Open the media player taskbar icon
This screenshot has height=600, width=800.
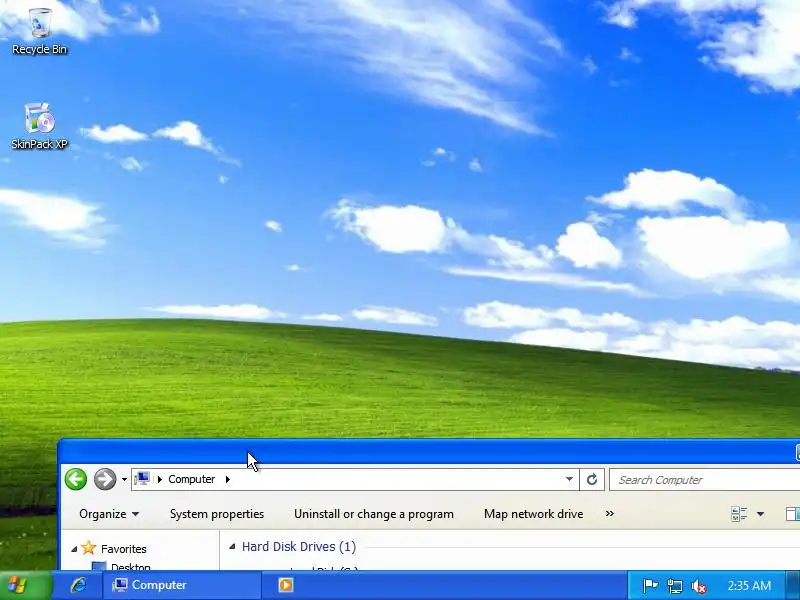[x=286, y=585]
